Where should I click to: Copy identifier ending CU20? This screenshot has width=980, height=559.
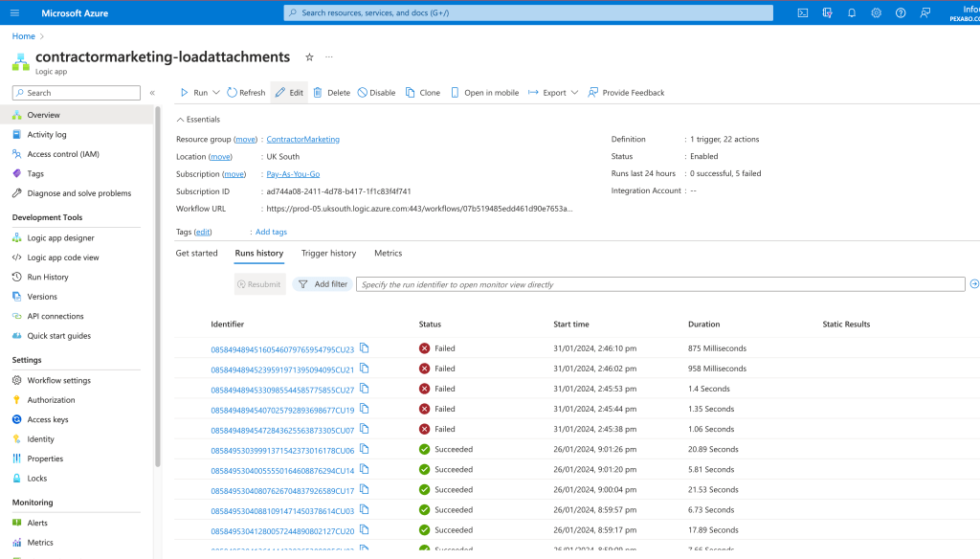[x=365, y=529]
